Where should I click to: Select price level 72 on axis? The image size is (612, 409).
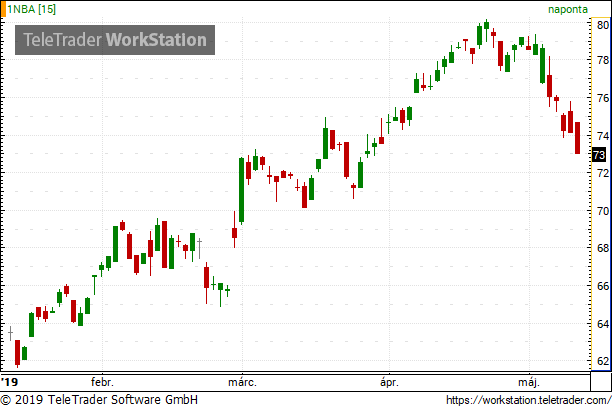(603, 173)
